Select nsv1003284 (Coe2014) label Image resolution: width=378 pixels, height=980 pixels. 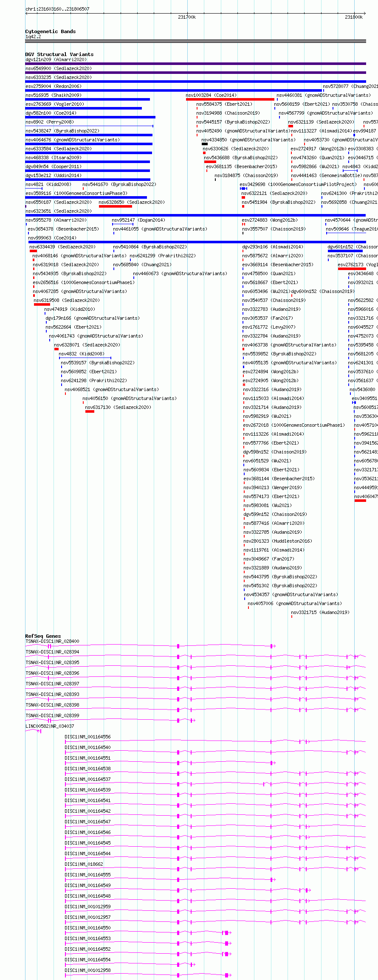[x=211, y=95]
